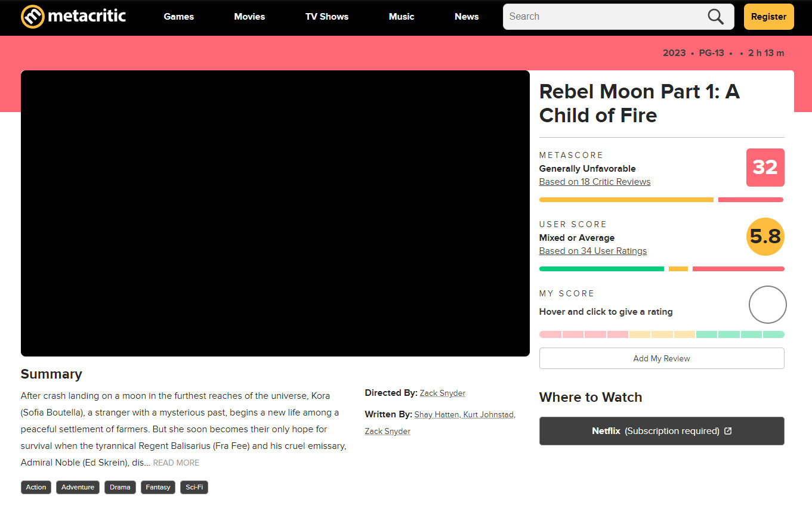
Task: View the Based on 34 User Ratings link
Action: (592, 251)
